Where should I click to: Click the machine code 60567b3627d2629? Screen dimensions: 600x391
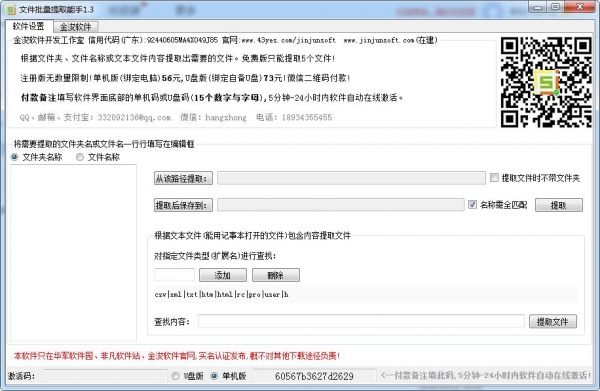[314, 376]
